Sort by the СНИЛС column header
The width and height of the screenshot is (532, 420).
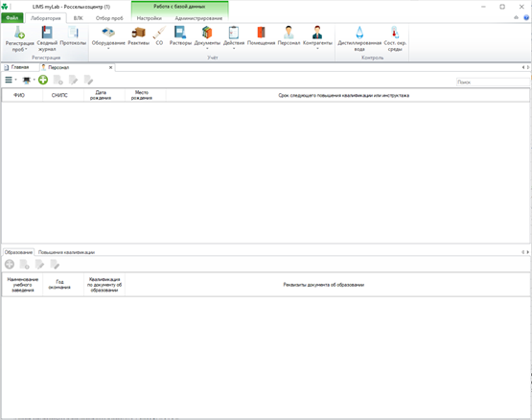point(59,95)
